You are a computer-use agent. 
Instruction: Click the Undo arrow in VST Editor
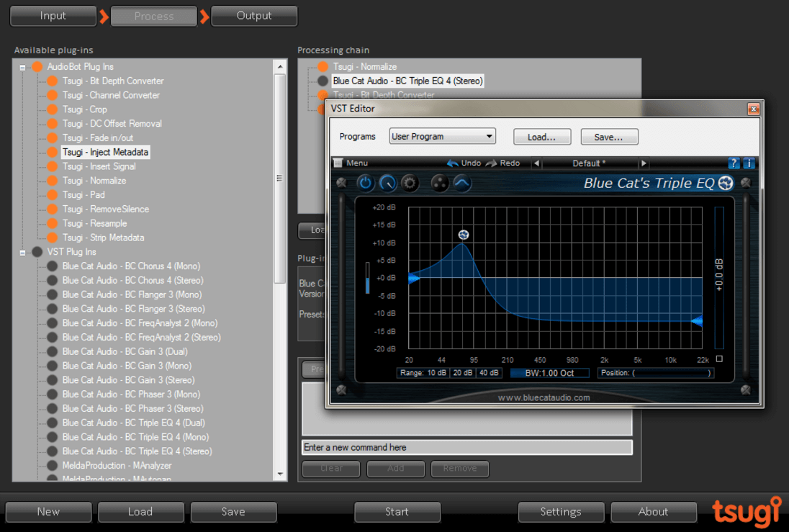coord(453,163)
